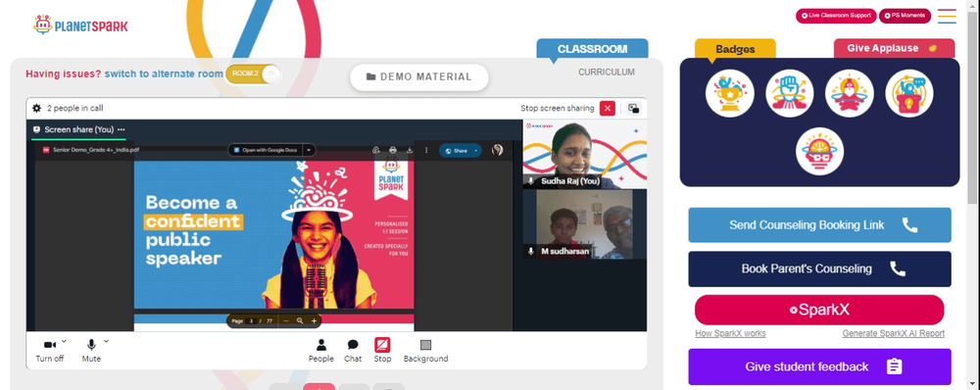Award the raised fist badge
The width and height of the screenshot is (980, 390).
pos(789,94)
